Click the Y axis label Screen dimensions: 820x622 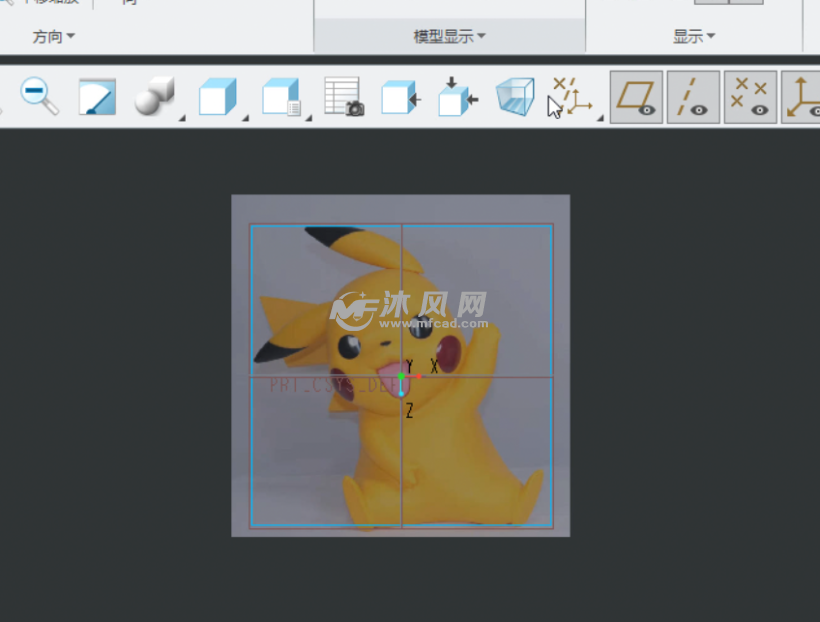409,366
